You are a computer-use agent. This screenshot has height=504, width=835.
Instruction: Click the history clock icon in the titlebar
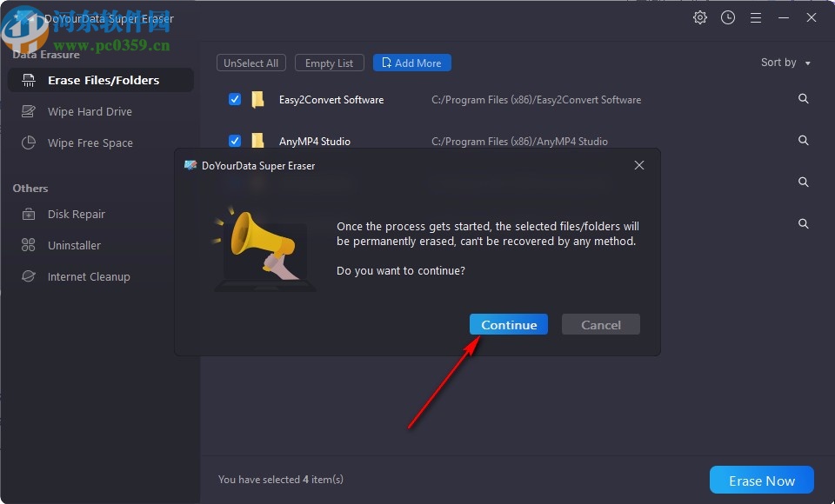[x=728, y=17]
